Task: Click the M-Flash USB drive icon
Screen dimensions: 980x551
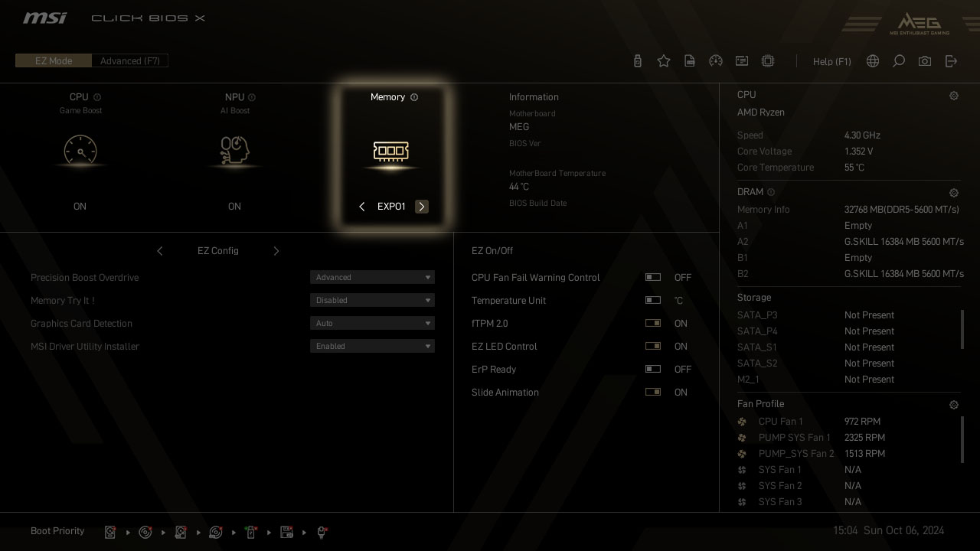Action: [638, 61]
